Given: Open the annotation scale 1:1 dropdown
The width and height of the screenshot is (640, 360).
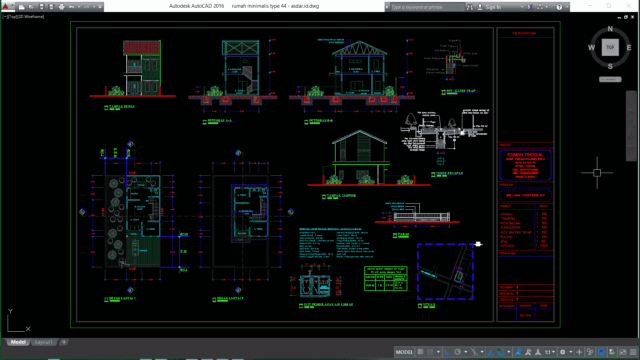Looking at the screenshot, I should 549,352.
